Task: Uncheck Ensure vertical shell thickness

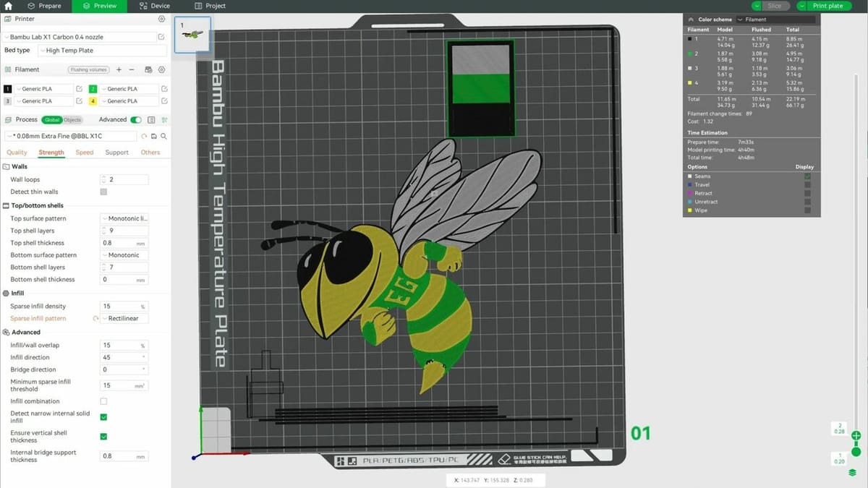Action: coord(103,437)
